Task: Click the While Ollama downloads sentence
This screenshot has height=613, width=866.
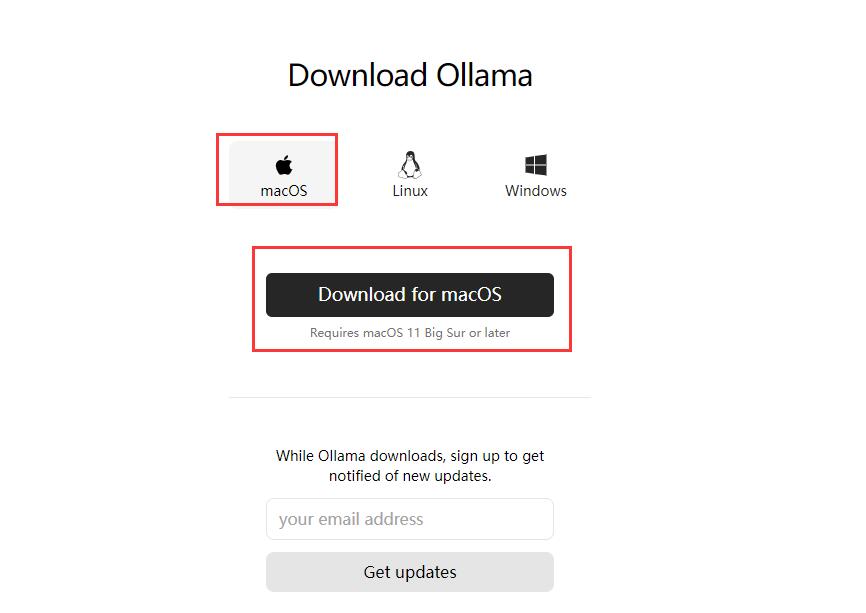Action: [410, 456]
